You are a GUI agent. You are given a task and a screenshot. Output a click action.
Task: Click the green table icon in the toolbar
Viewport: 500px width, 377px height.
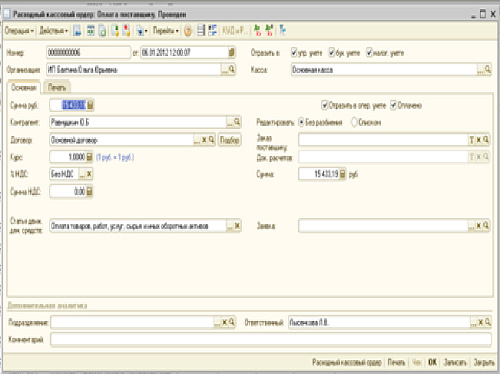[90, 31]
